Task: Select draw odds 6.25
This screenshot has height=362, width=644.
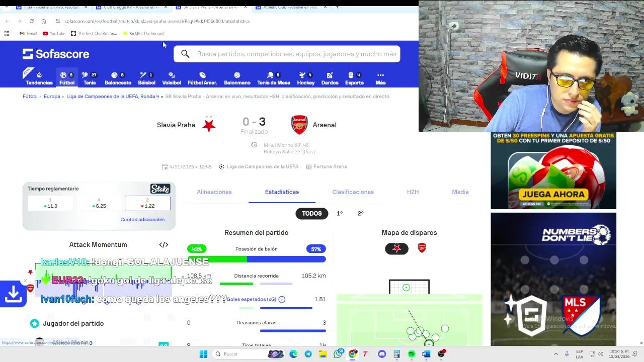Action: 99,203
